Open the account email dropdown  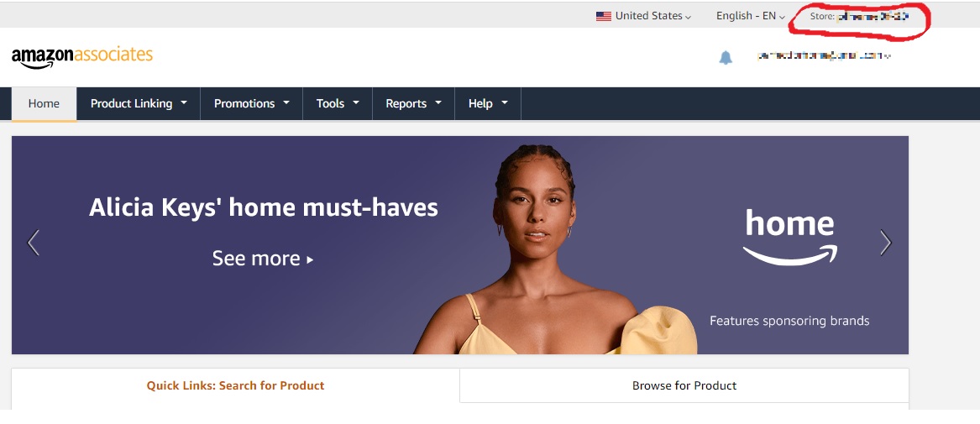pos(824,56)
